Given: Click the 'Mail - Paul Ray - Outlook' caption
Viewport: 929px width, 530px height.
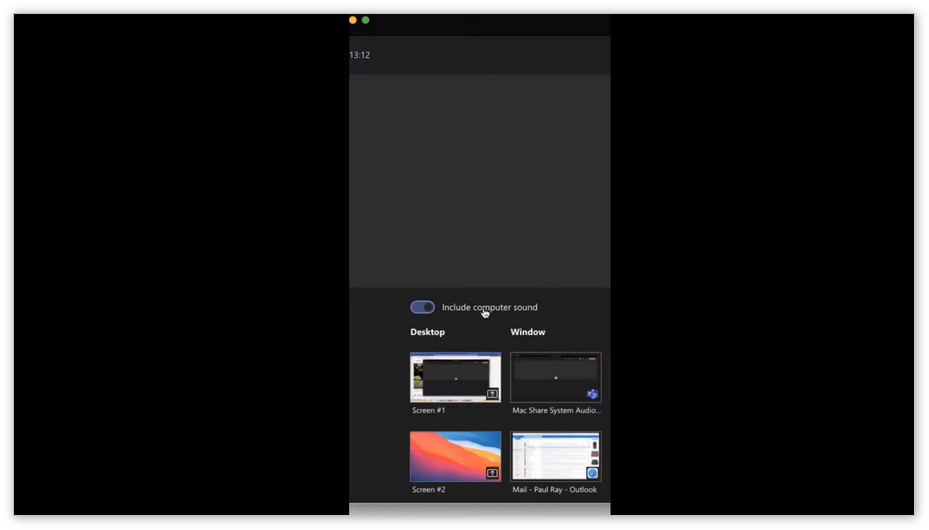Looking at the screenshot, I should 554,490.
